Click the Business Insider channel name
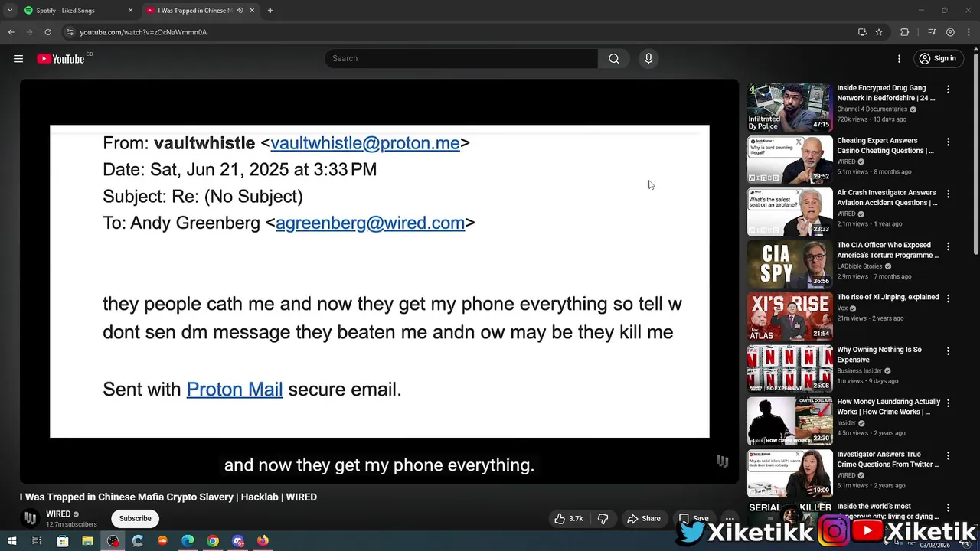Screen dimensions: 980x551 [858, 371]
